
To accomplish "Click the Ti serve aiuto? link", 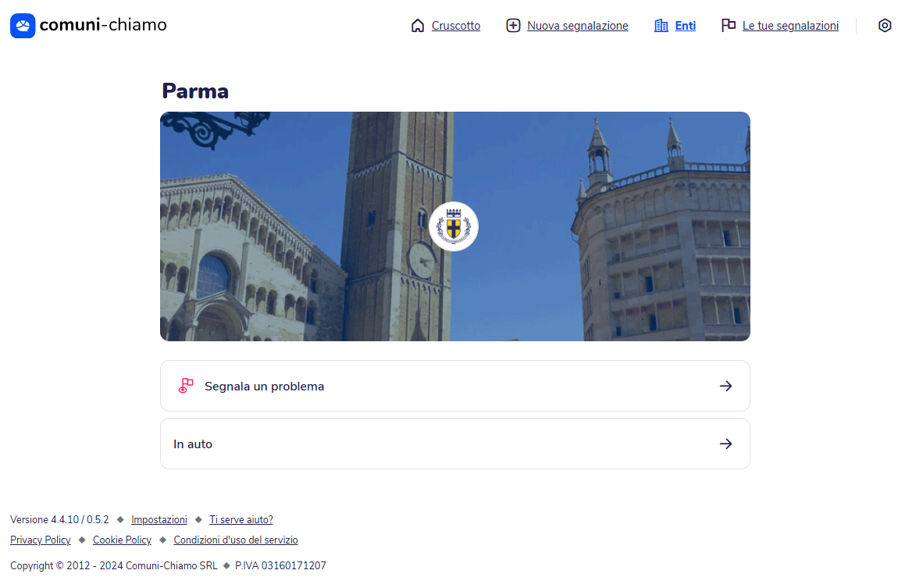I will point(241,519).
